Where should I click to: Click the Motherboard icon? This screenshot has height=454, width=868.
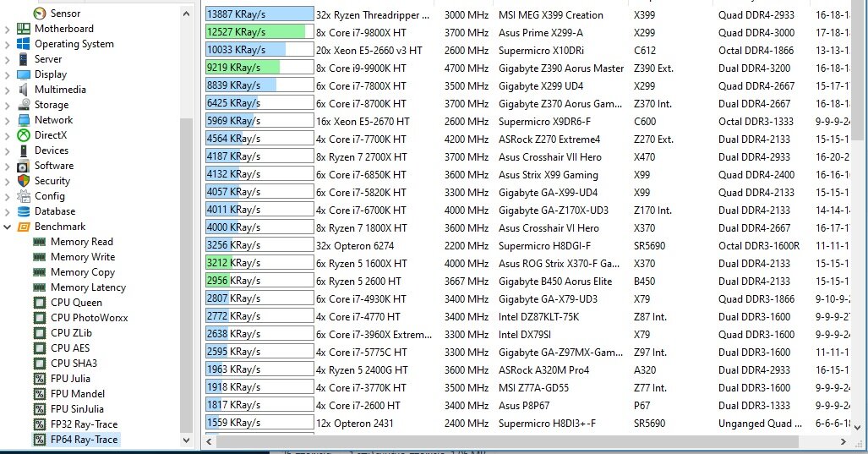pyautogui.click(x=24, y=28)
